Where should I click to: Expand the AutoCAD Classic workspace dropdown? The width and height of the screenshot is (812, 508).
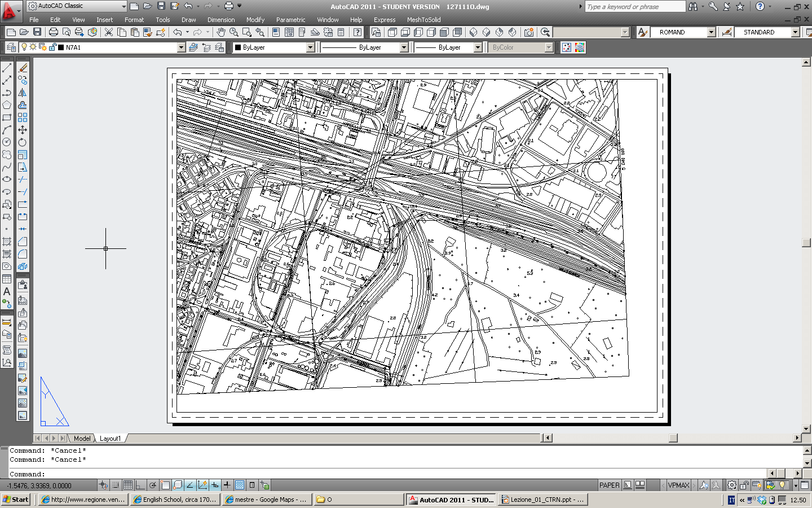pyautogui.click(x=124, y=6)
